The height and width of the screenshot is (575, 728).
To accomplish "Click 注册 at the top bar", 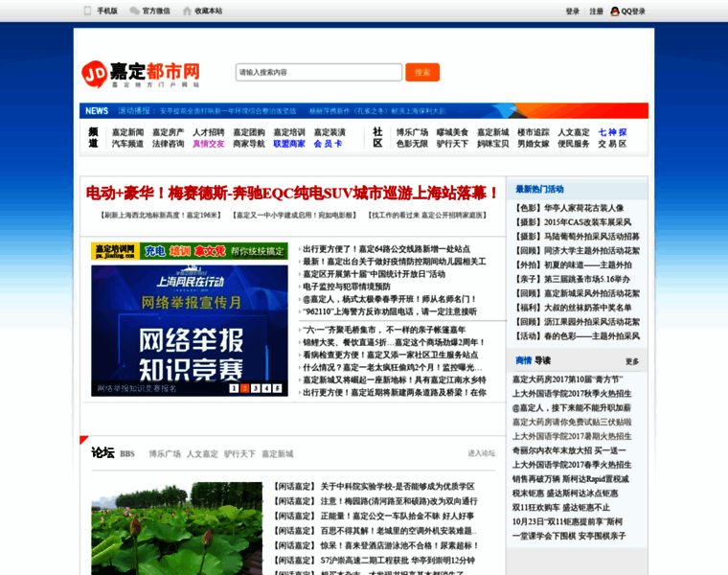I will click(596, 11).
